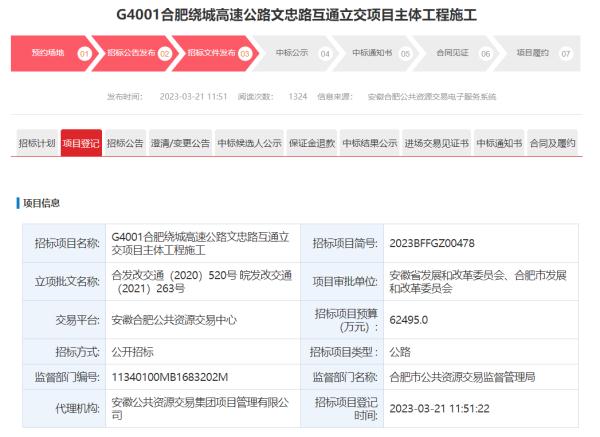Click the platform value 安徽合肥公共资源交易中心
This screenshot has width=600, height=437.
coord(174,320)
